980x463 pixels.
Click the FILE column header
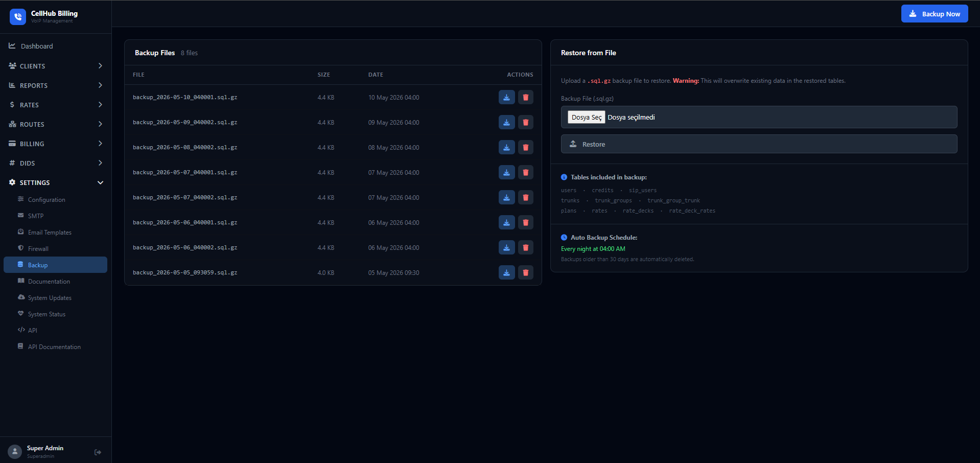click(138, 75)
